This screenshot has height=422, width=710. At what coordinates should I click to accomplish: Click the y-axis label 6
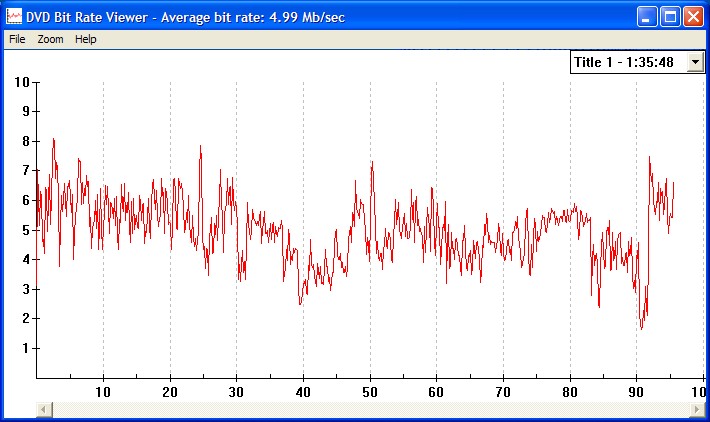pos(26,200)
